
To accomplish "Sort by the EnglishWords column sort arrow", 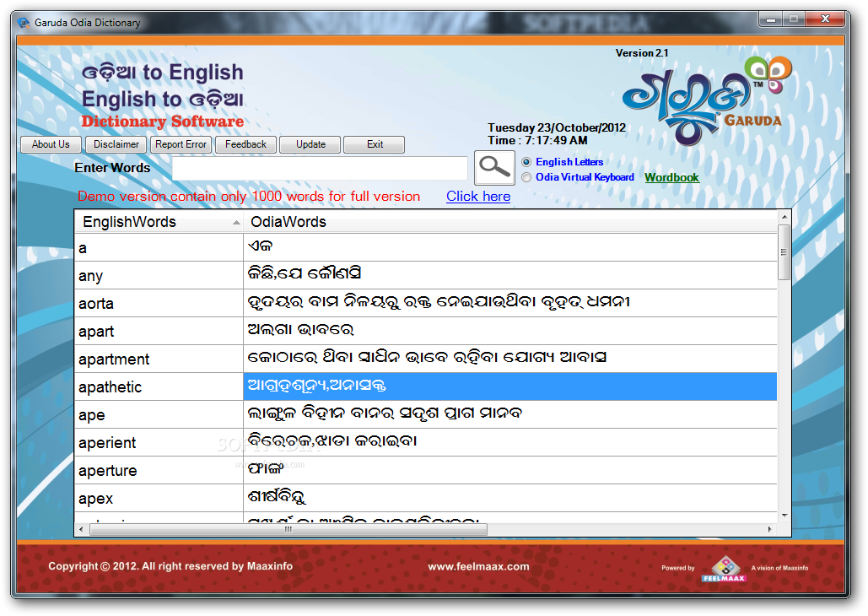I will (x=236, y=223).
